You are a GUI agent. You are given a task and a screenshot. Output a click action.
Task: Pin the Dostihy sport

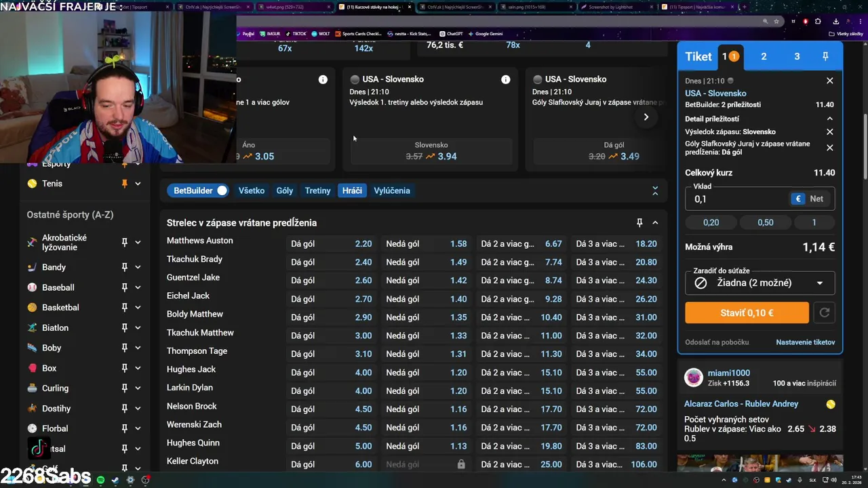coord(124,409)
